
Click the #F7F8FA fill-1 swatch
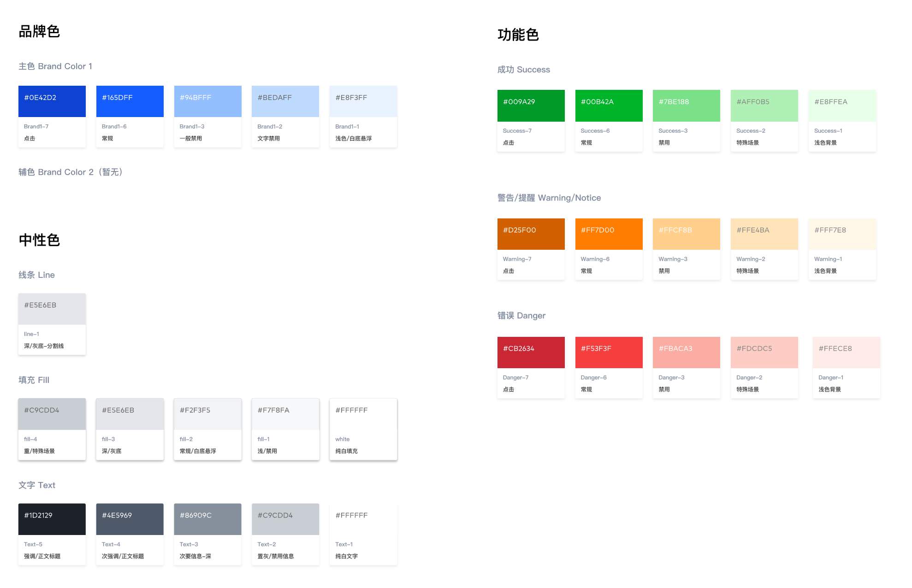coord(285,414)
